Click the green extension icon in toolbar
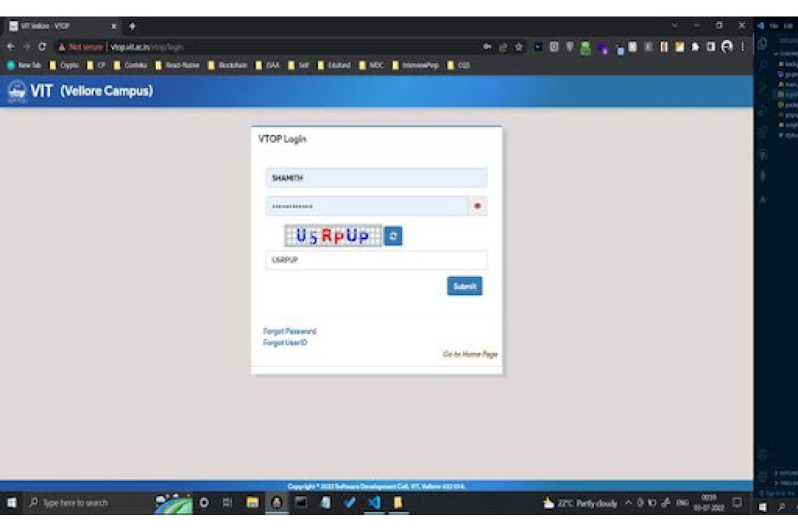798x532 pixels. 585,48
